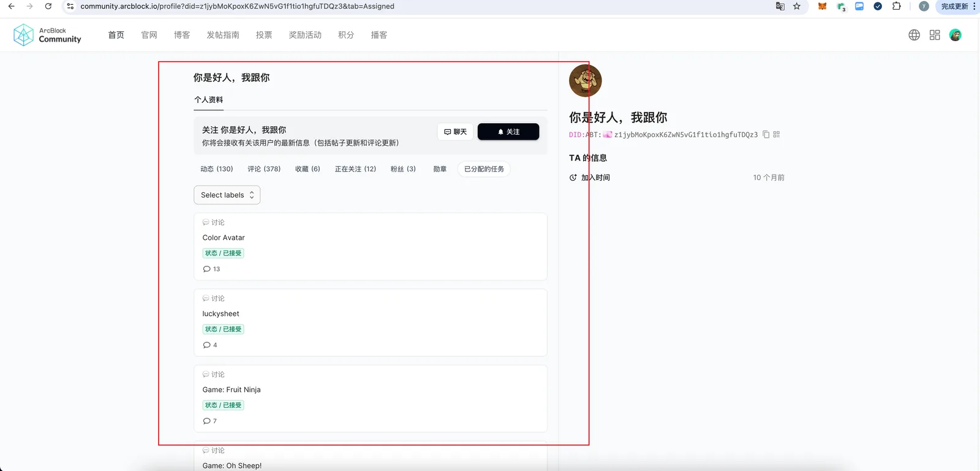Screen dimensions: 980x471
Task: Bookmark this page with star icon
Action: pyautogui.click(x=797, y=6)
